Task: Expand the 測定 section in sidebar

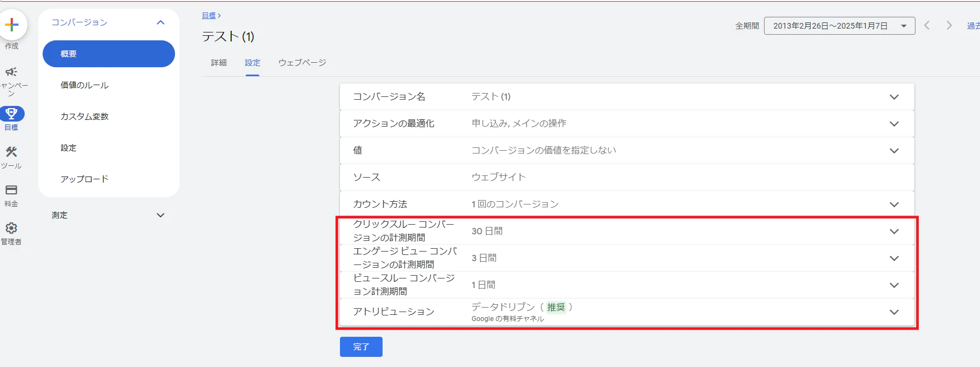Action: 160,215
